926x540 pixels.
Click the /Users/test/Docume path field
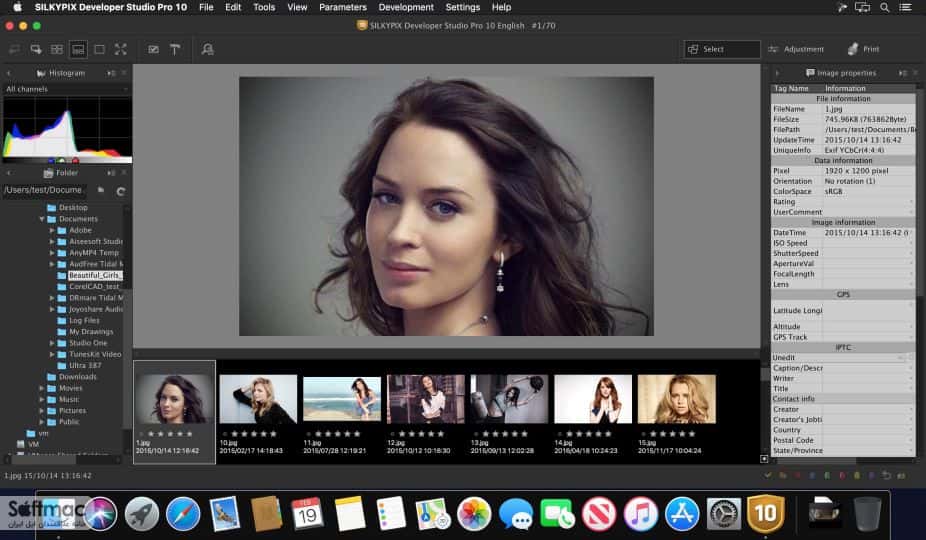pos(44,190)
